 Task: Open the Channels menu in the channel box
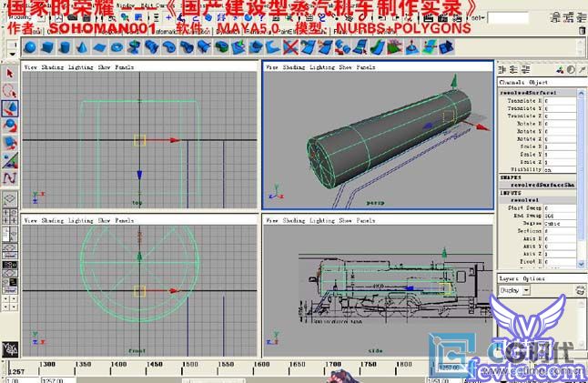pyautogui.click(x=512, y=82)
